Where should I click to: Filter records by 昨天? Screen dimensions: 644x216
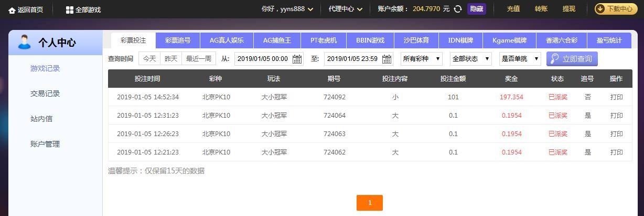pyautogui.click(x=171, y=59)
